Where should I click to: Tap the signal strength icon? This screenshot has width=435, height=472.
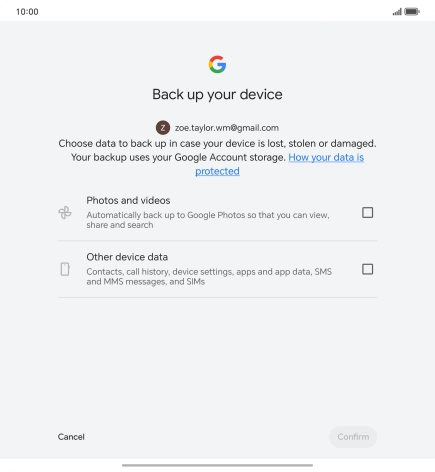397,12
